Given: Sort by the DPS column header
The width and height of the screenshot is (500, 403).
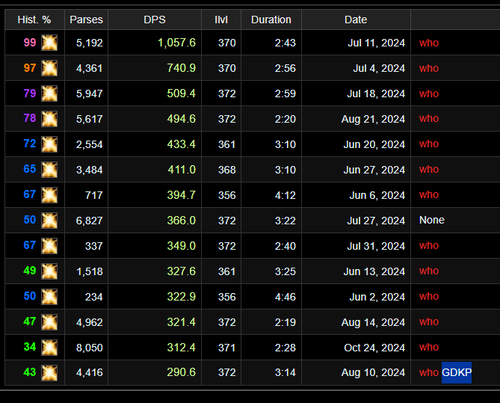Looking at the screenshot, I should [x=154, y=20].
